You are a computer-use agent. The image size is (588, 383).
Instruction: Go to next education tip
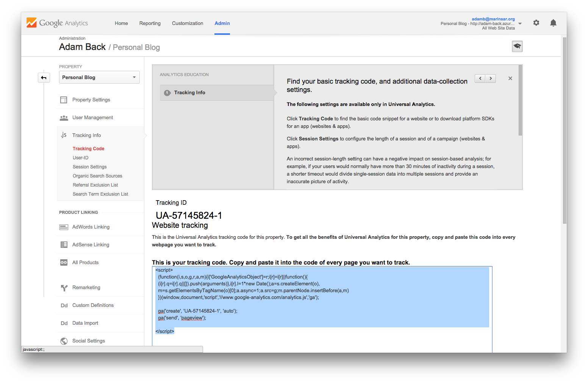click(491, 78)
